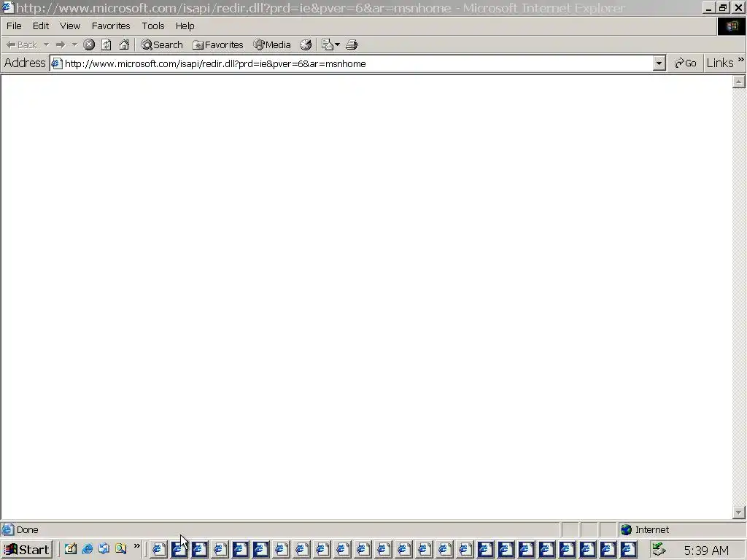This screenshot has height=560, width=747.
Task: Click the Internet zone text in status bar
Action: pyautogui.click(x=651, y=529)
